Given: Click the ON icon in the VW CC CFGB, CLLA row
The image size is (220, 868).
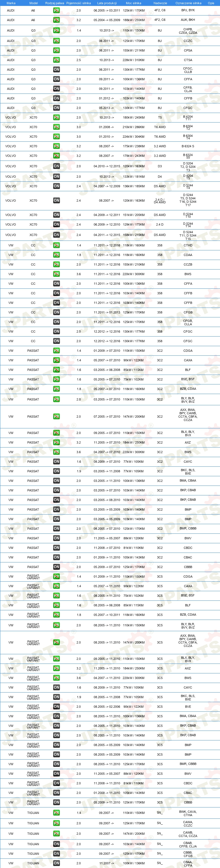Looking at the screenshot, I should [x=57, y=322].
